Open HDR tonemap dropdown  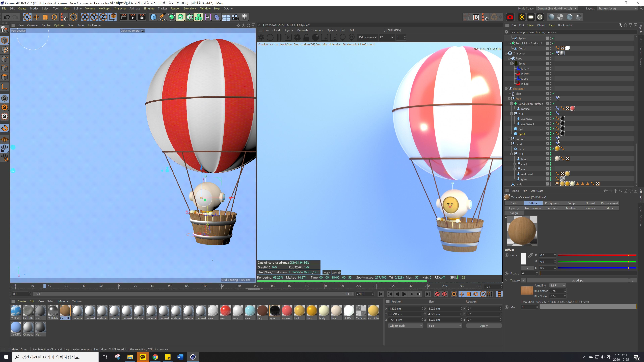[367, 38]
